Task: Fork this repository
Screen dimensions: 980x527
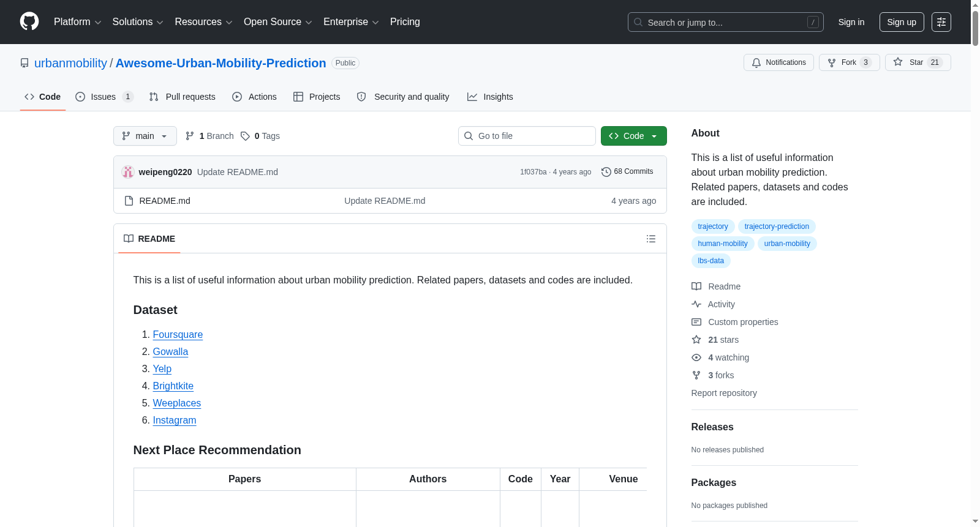Action: 849,62
